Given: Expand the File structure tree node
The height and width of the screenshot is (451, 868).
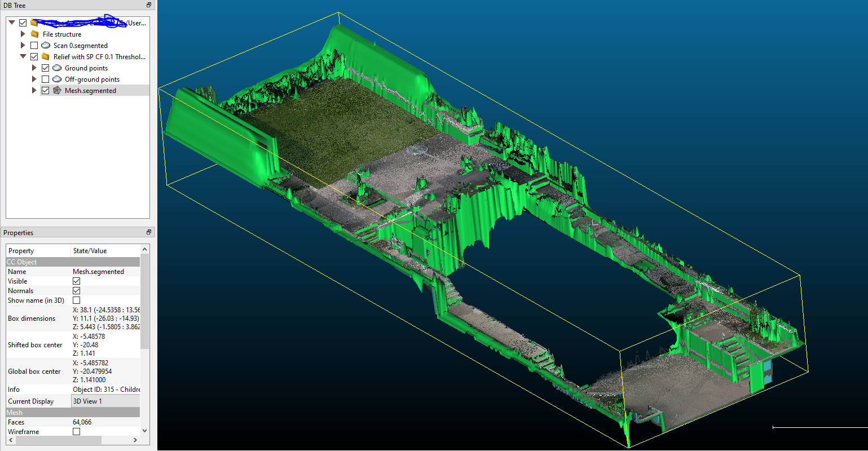Looking at the screenshot, I should [x=23, y=34].
